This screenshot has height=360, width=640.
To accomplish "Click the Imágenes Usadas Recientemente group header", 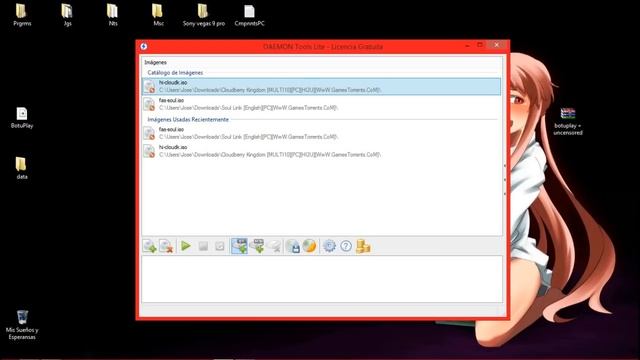I will click(188, 120).
